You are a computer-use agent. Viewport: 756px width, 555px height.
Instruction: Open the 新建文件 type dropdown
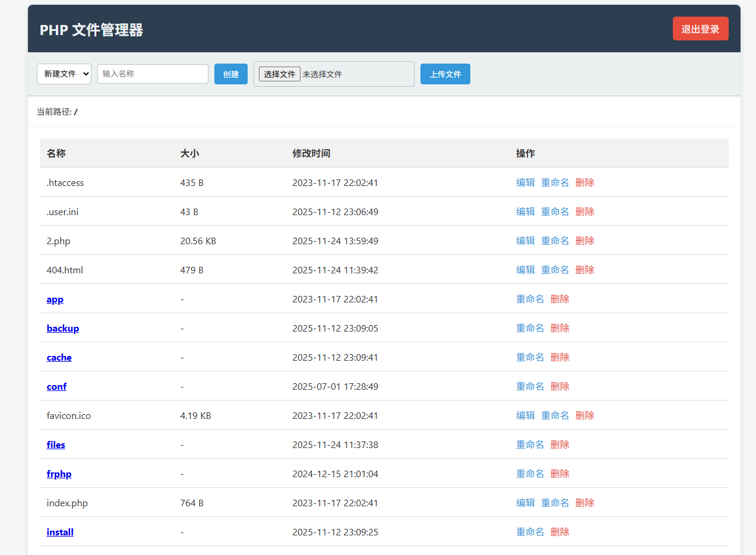[64, 74]
